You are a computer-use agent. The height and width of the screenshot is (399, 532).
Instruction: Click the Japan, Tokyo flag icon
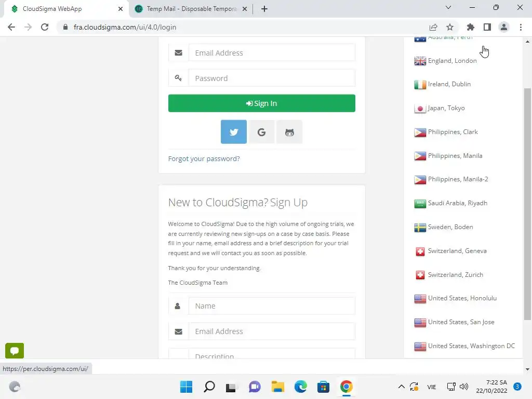[420, 108]
